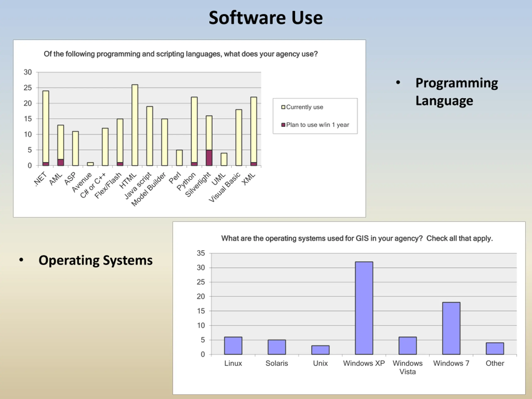Viewport: 532px width, 399px height.
Task: Select the Unix bar in OS chart
Action: coord(320,350)
